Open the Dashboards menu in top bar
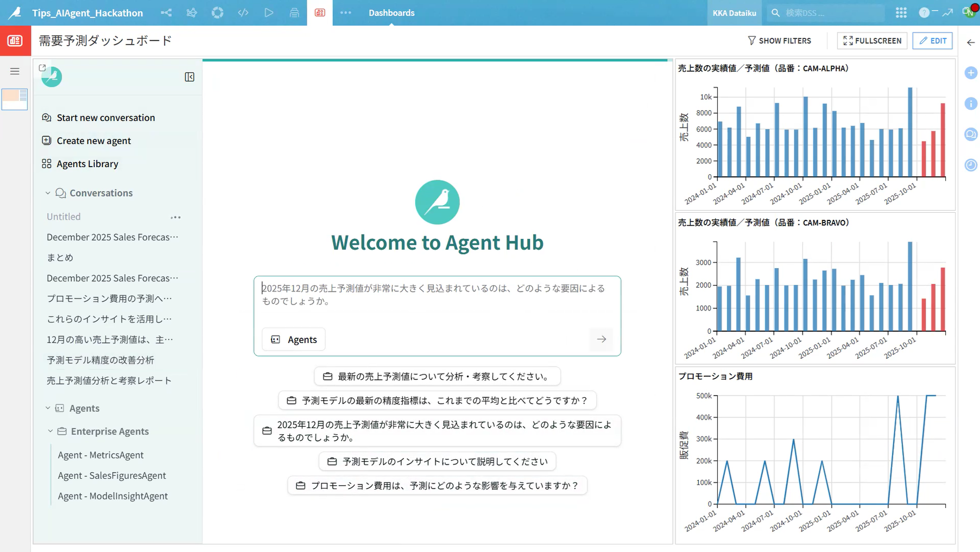 click(x=391, y=12)
